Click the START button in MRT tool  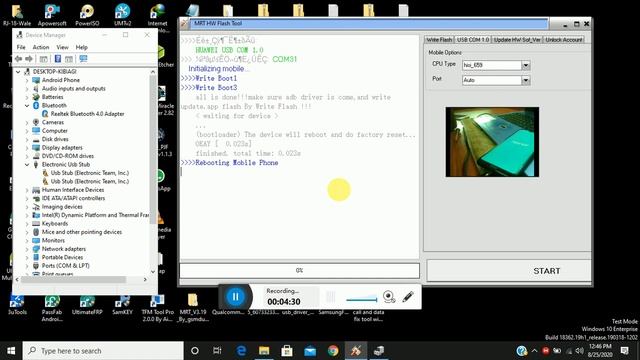(x=509, y=271)
